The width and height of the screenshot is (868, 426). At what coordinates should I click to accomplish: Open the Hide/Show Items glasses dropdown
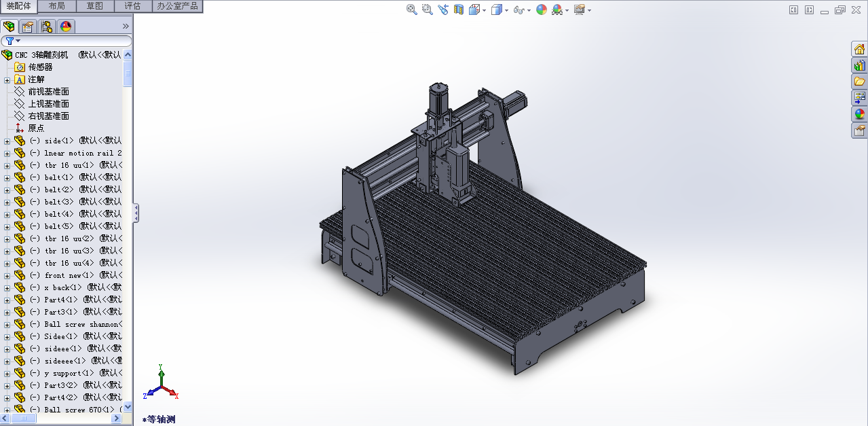click(521, 10)
